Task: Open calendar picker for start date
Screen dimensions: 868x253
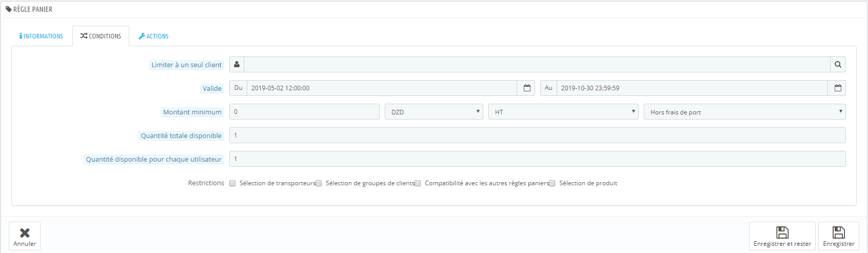Action: [526, 88]
